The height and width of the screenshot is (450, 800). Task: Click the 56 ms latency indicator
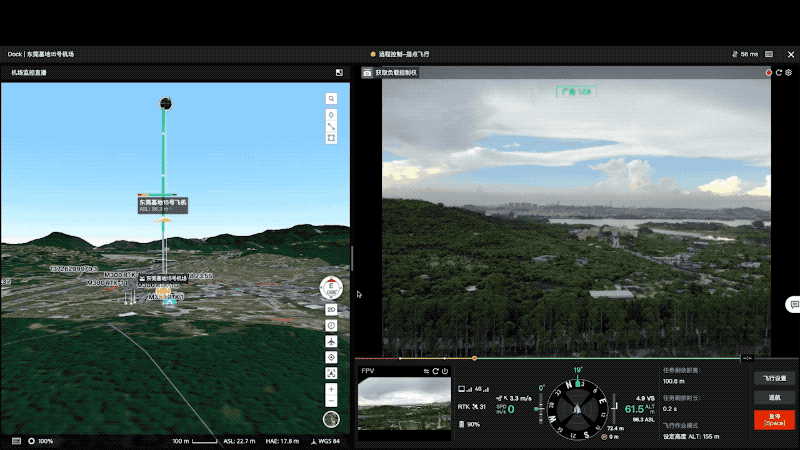[x=745, y=54]
